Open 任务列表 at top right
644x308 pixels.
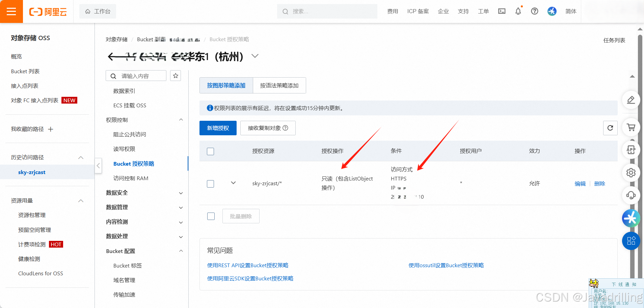(x=614, y=40)
